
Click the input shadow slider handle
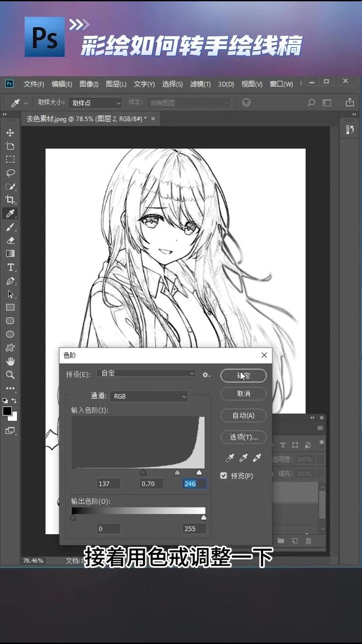point(143,472)
